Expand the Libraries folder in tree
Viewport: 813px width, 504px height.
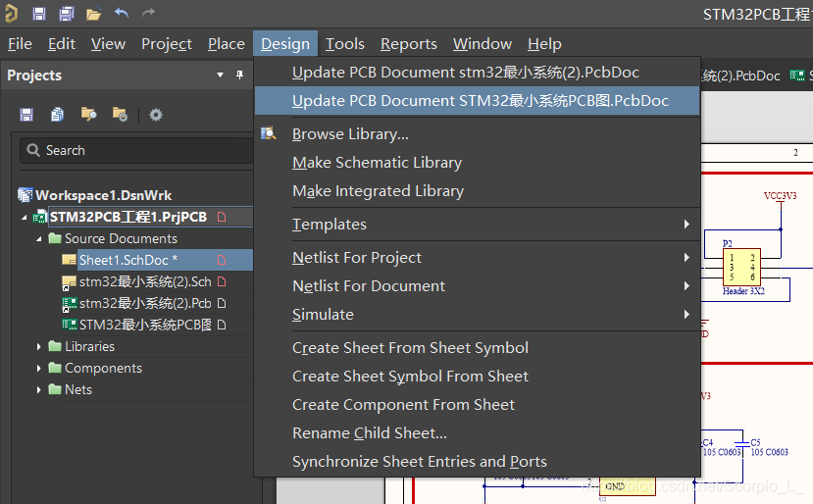coord(40,346)
